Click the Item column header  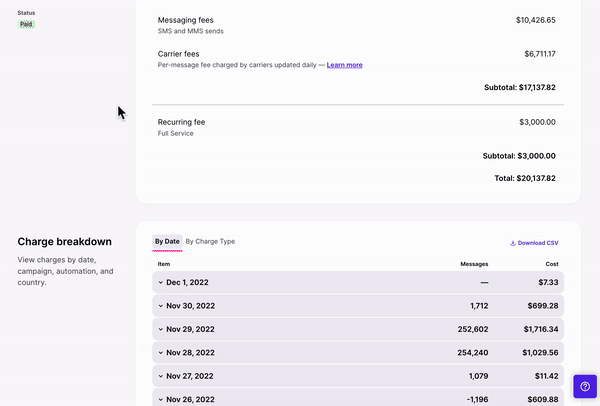(164, 264)
